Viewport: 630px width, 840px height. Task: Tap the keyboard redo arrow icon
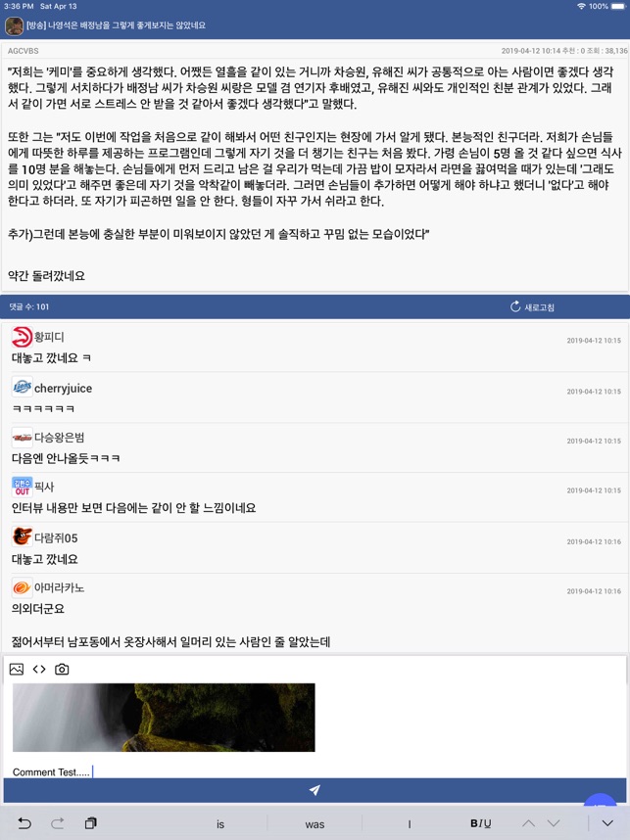58,823
